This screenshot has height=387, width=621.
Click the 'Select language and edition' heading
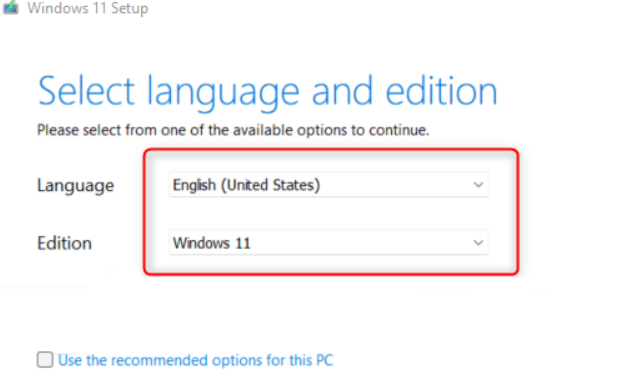coord(267,92)
